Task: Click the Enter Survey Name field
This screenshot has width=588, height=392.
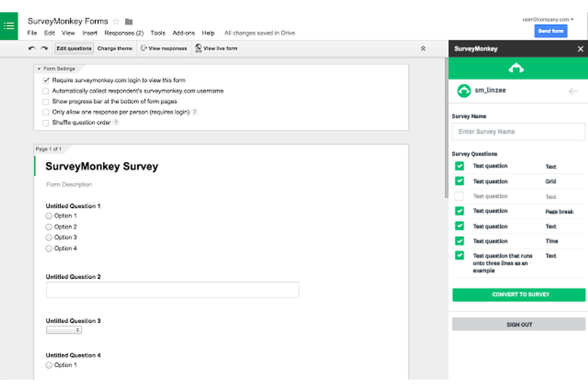Action: click(x=518, y=131)
